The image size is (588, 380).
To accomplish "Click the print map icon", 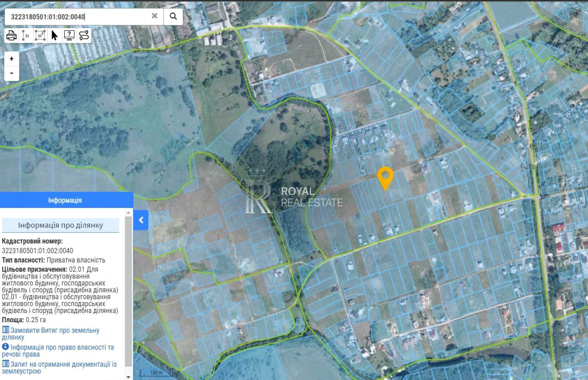I will click(x=11, y=35).
